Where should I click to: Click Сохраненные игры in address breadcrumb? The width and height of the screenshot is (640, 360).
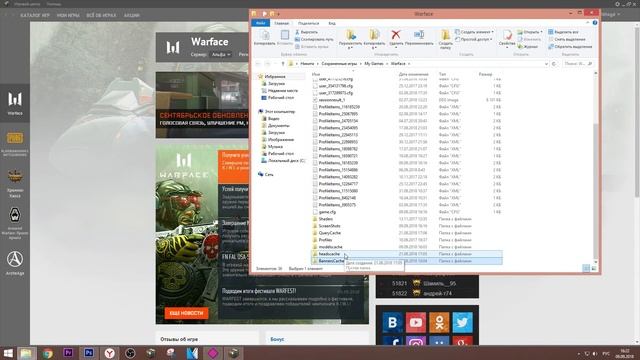tap(339, 64)
